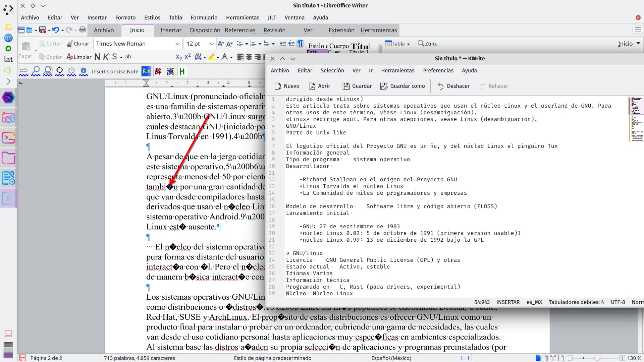Viewport: 644px width, 362px height.
Task: Click Deshacer button in KWrite toolbar
Action: [x=453, y=86]
